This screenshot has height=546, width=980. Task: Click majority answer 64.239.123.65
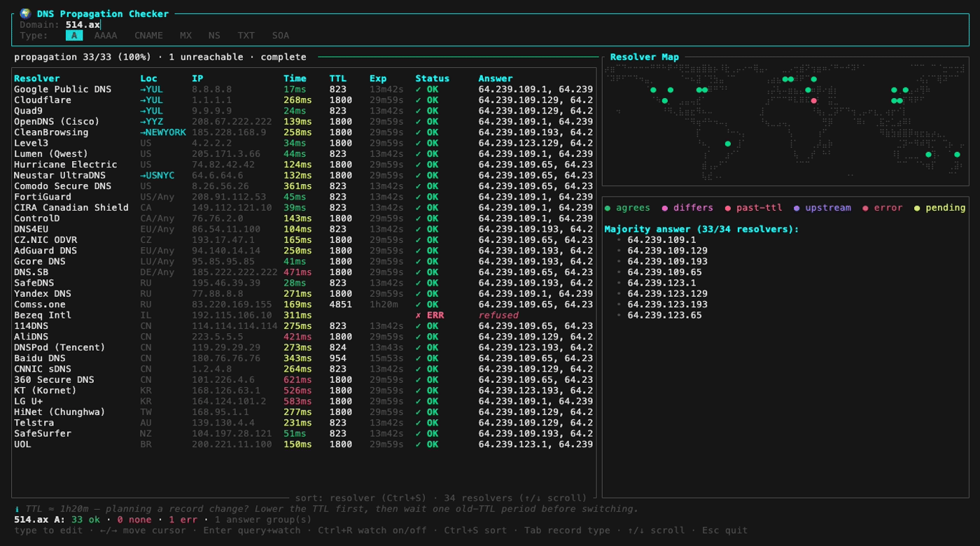(664, 316)
